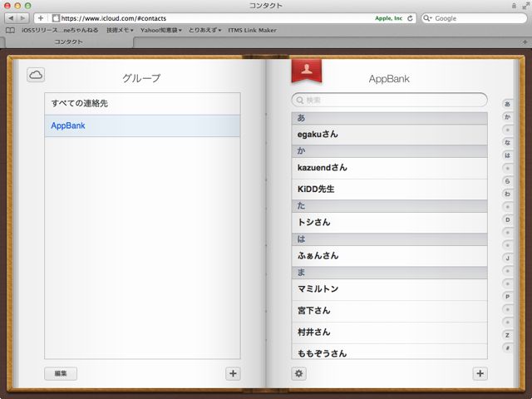Image resolution: width=532 pixels, height=399 pixels.
Task: Open the bookmarks book icon
Action: pyautogui.click(x=11, y=30)
